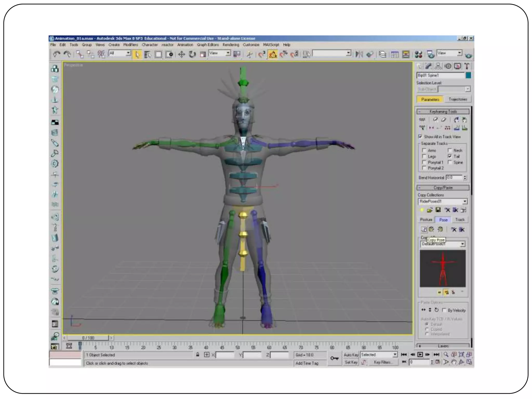Uncheck the Tail separate tracks checkbox

click(450, 156)
